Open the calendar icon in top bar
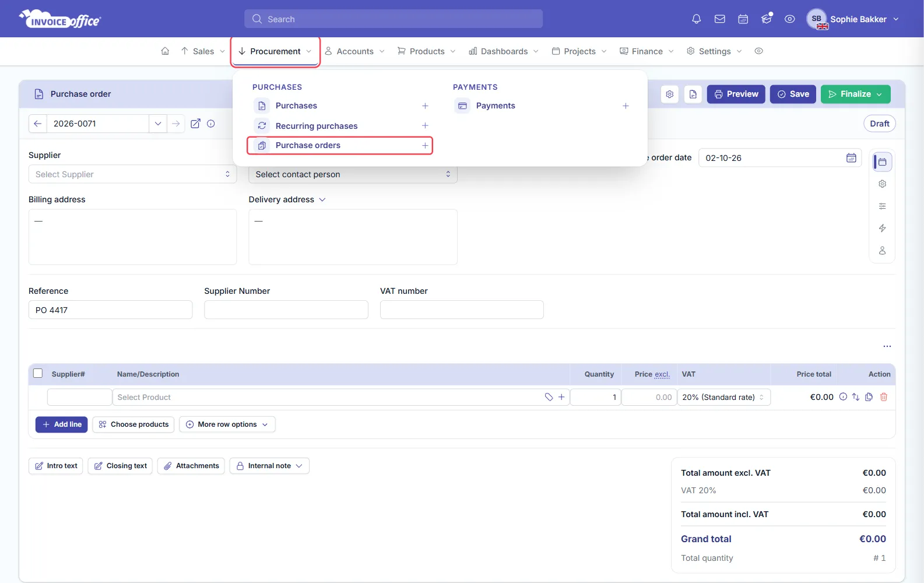Image resolution: width=924 pixels, height=583 pixels. 743,19
